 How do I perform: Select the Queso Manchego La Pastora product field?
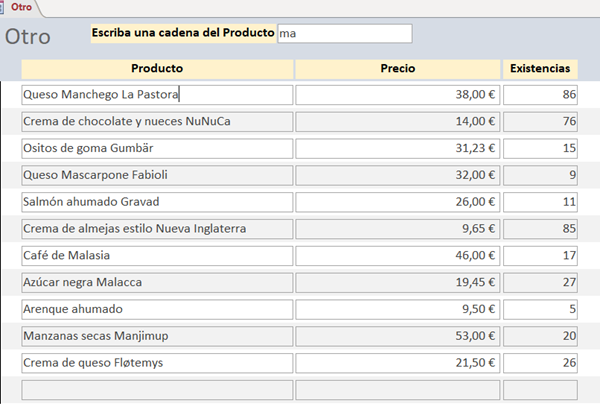(157, 95)
